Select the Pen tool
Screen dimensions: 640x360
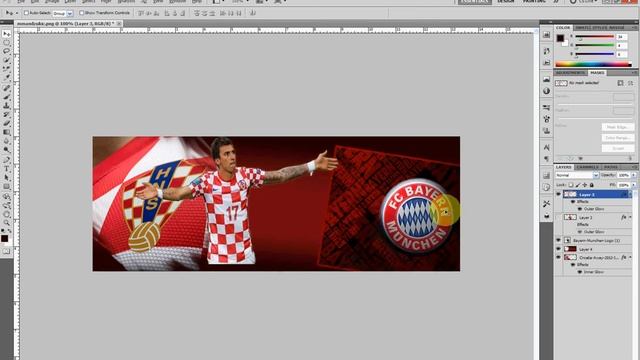(x=6, y=160)
